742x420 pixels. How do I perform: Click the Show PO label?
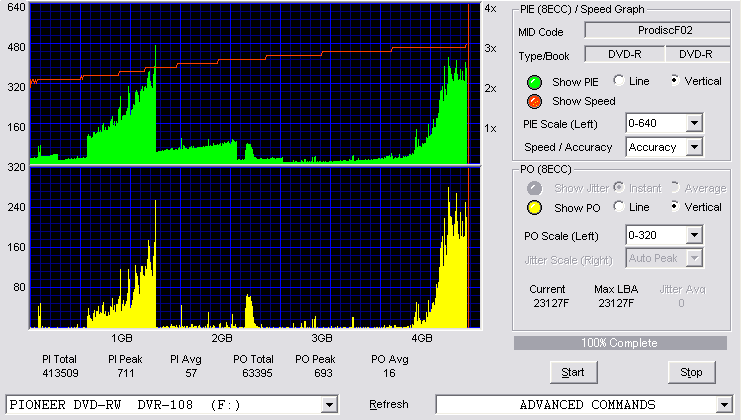[577, 208]
